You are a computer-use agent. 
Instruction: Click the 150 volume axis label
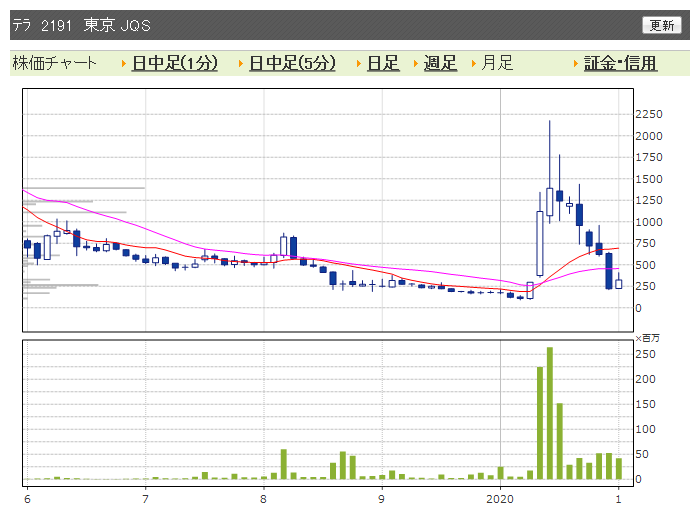(x=646, y=404)
